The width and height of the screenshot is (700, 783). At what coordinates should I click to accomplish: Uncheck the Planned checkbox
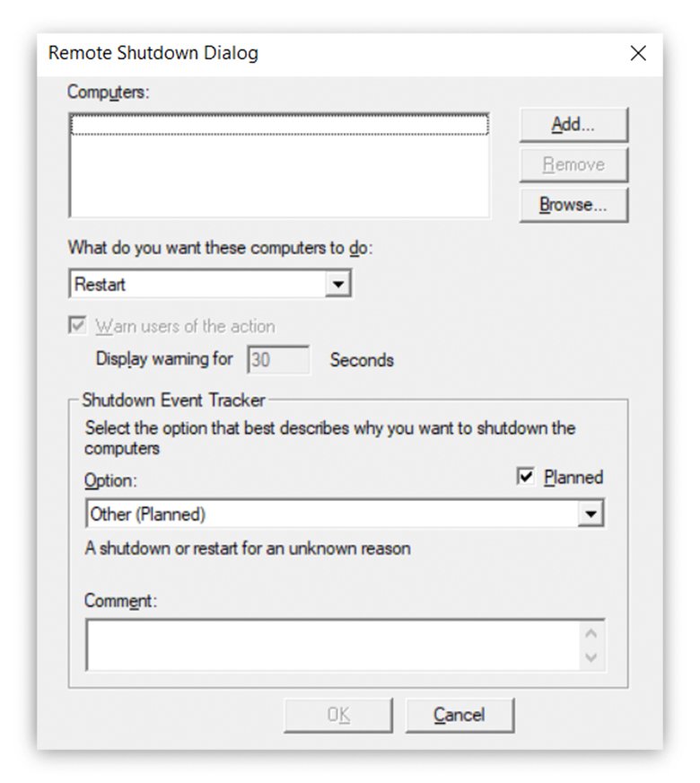(x=526, y=477)
